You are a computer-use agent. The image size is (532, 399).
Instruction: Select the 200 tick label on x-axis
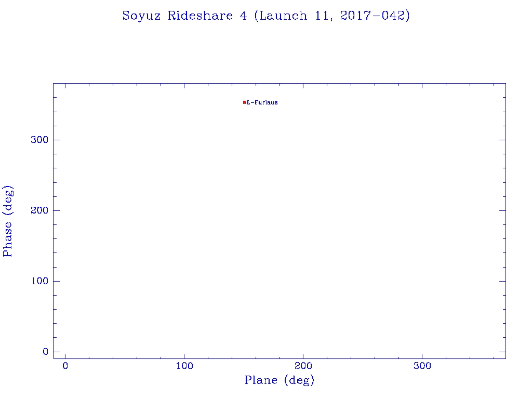pyautogui.click(x=303, y=366)
